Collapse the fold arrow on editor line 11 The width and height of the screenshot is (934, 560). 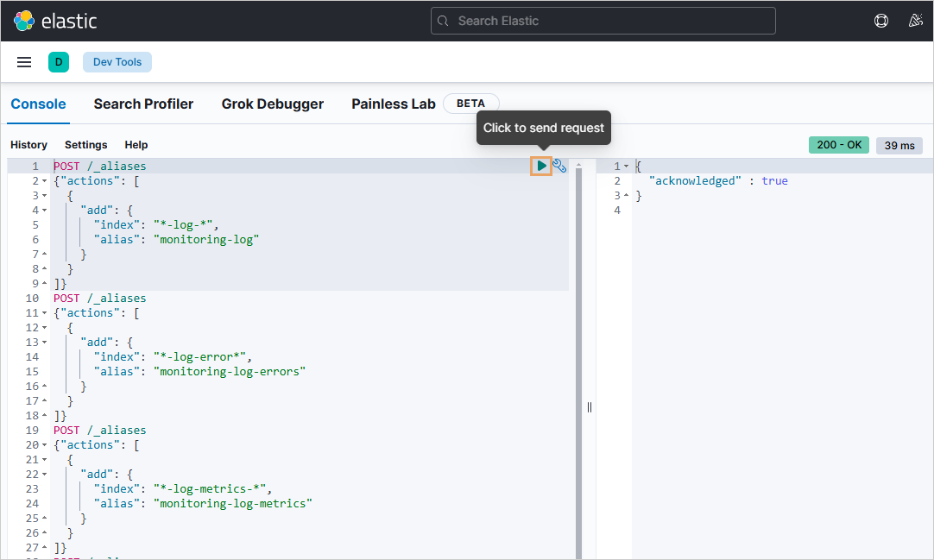[45, 313]
